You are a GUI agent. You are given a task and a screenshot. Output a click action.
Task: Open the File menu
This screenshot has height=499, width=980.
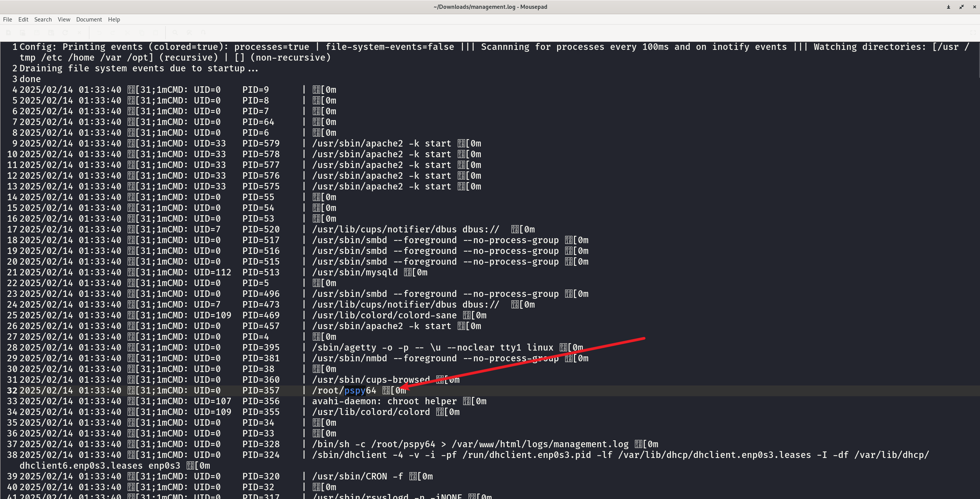coord(7,20)
